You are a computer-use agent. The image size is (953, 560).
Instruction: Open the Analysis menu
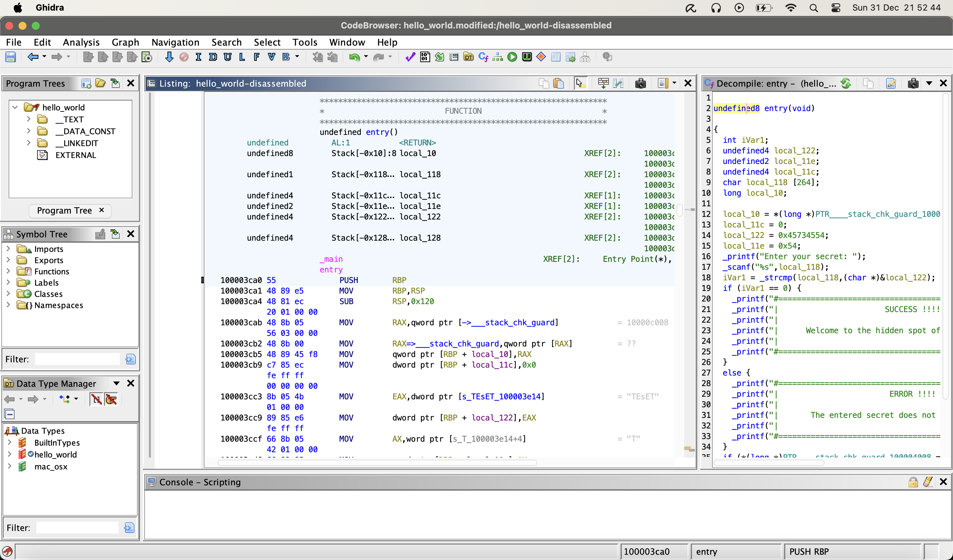81,42
